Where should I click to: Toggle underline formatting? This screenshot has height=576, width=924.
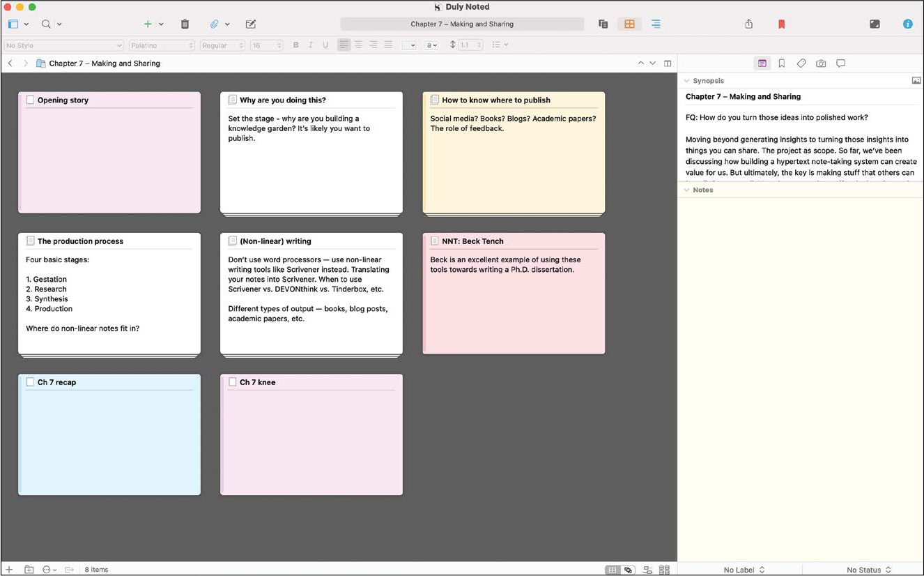[325, 45]
